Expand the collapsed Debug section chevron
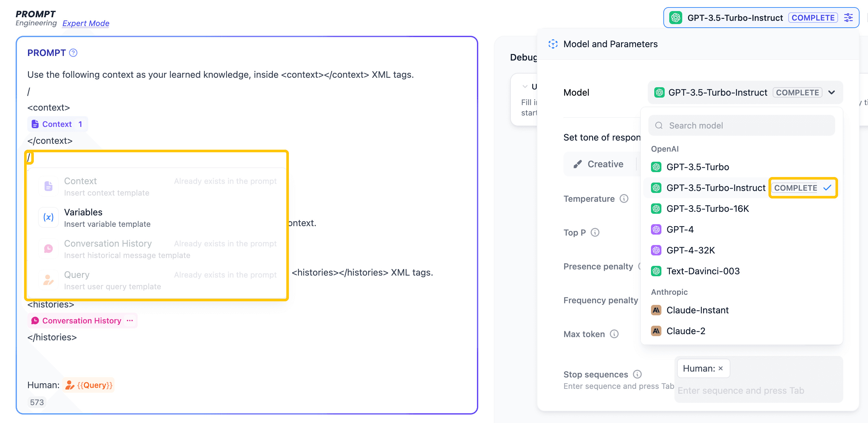 (x=525, y=87)
